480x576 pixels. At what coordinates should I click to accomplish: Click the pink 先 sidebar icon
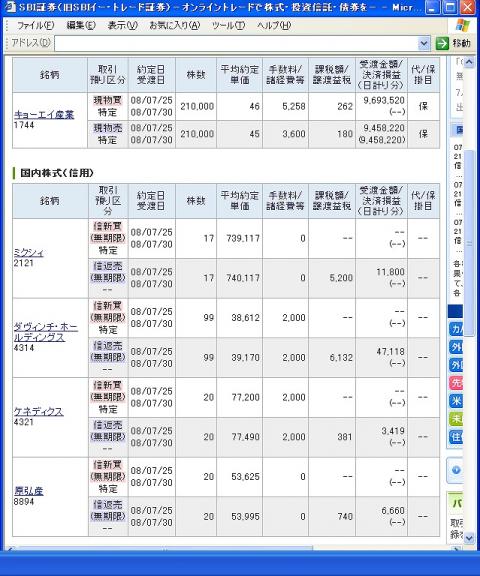pos(456,383)
